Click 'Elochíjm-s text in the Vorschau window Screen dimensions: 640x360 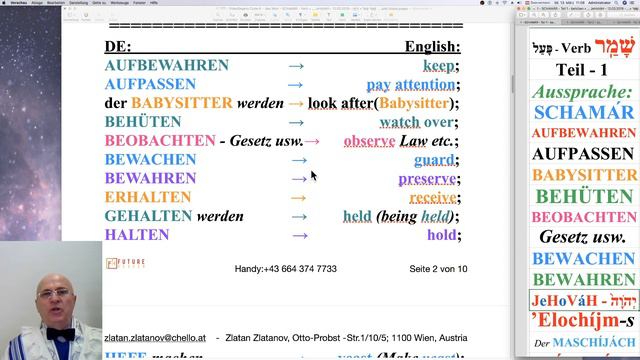click(x=582, y=321)
